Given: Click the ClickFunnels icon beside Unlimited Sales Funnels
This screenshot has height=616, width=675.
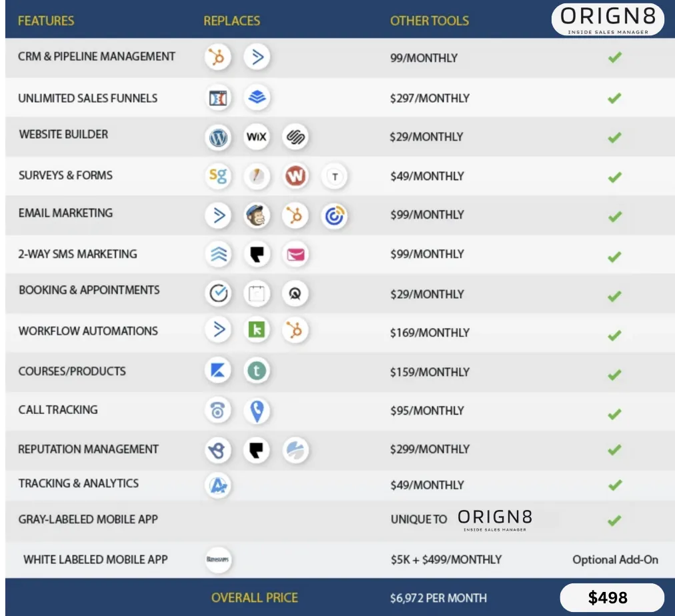Looking at the screenshot, I should pyautogui.click(x=218, y=97).
